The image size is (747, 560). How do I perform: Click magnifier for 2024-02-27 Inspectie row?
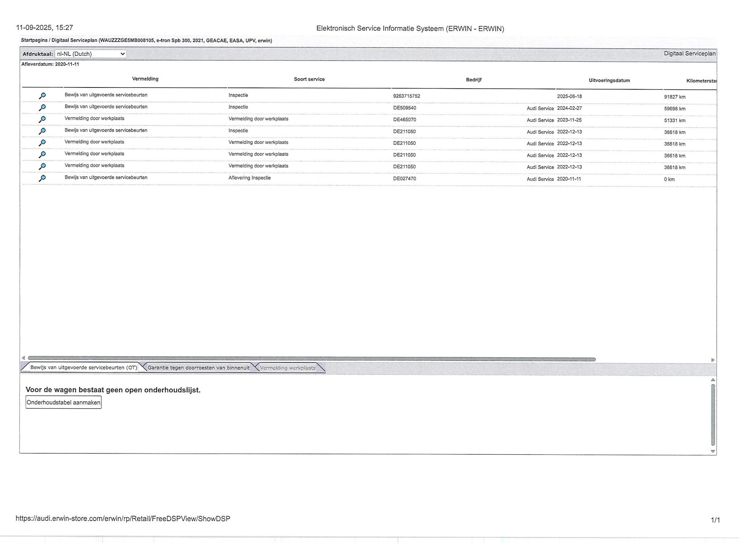tap(42, 107)
